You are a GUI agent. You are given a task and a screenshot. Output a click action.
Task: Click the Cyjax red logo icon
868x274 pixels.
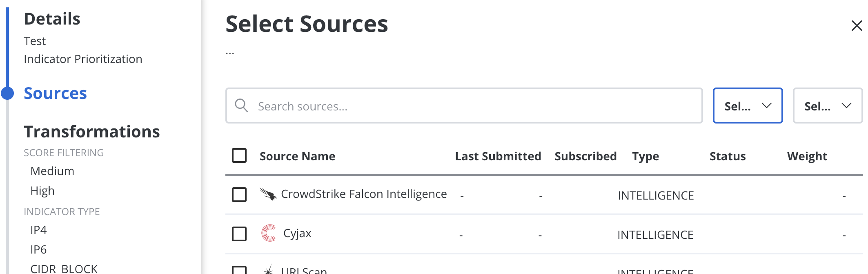(269, 233)
